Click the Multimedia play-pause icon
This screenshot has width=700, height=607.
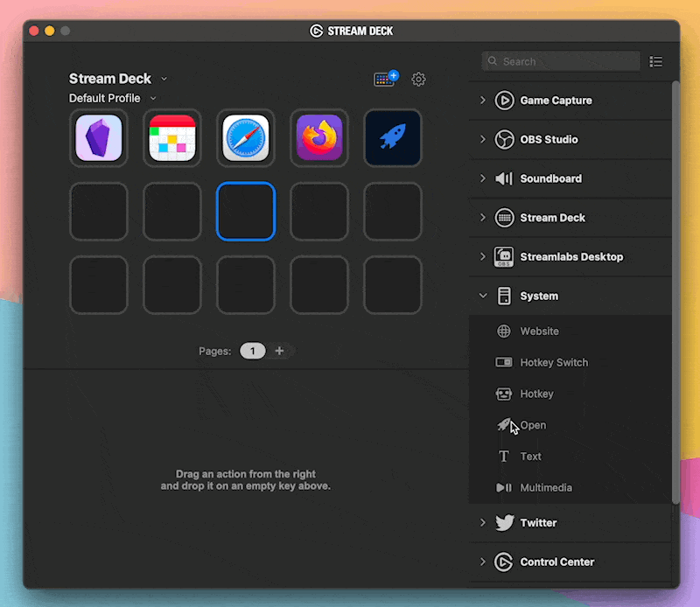504,487
